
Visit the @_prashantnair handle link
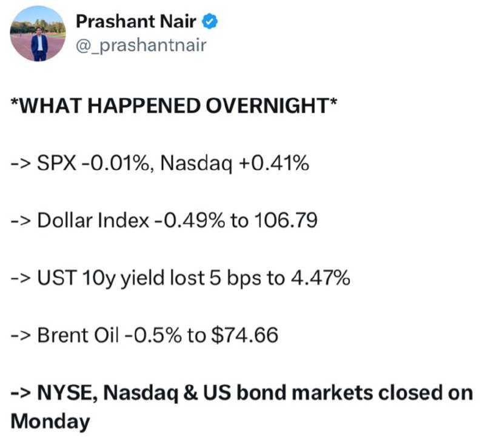[x=141, y=45]
